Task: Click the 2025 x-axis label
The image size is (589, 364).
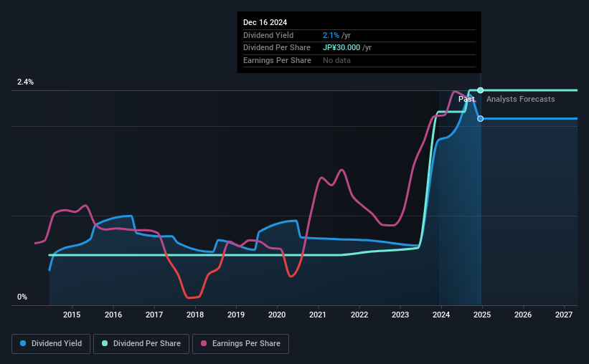Action: (x=482, y=315)
